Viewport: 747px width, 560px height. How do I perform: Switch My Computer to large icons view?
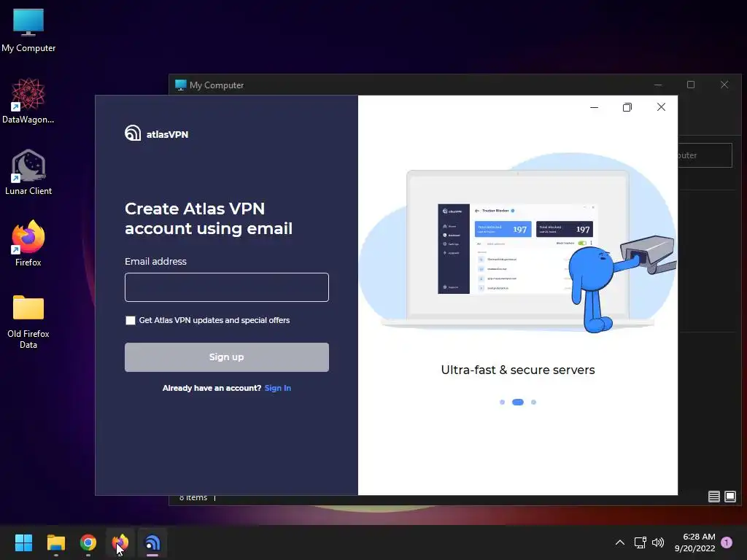pyautogui.click(x=729, y=497)
